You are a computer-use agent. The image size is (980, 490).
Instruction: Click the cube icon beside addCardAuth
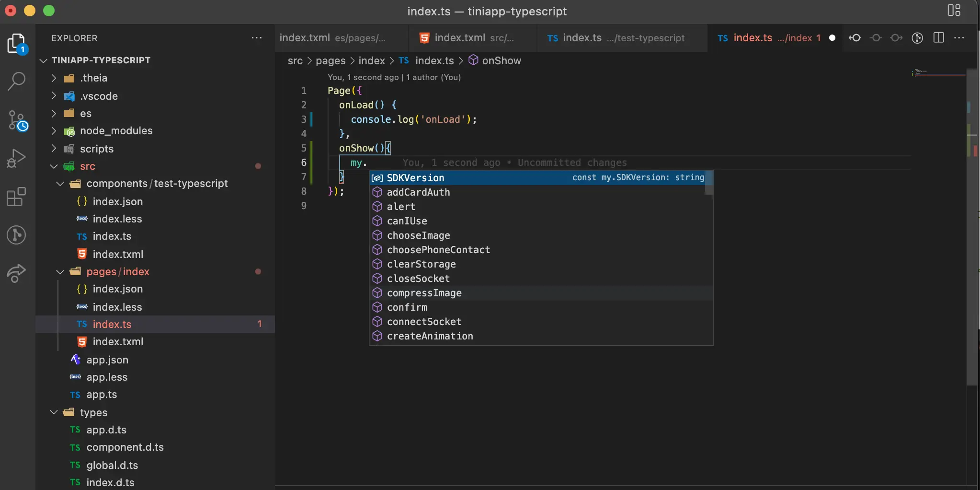377,192
